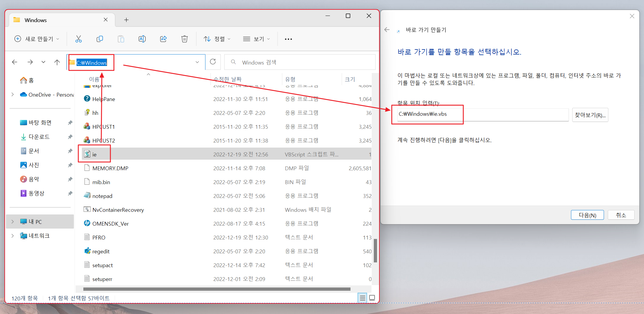The width and height of the screenshot is (644, 314).
Task: Click the 찾아보기(R)... browse button
Action: [x=590, y=115]
